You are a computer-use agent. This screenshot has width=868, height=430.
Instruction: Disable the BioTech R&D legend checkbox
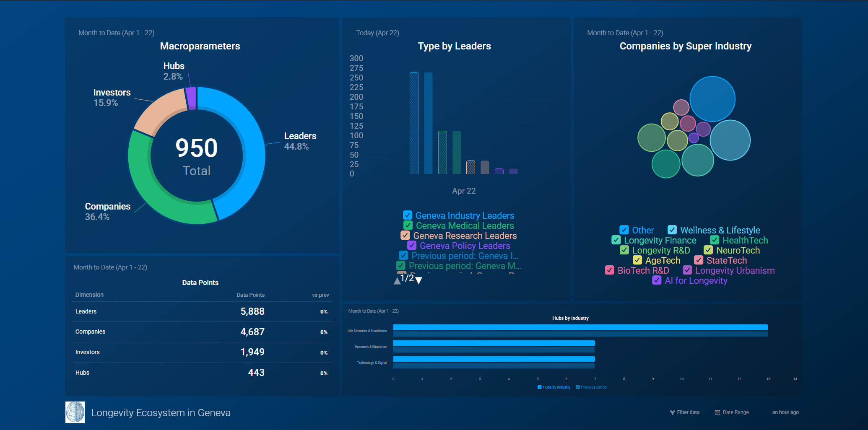coord(610,270)
